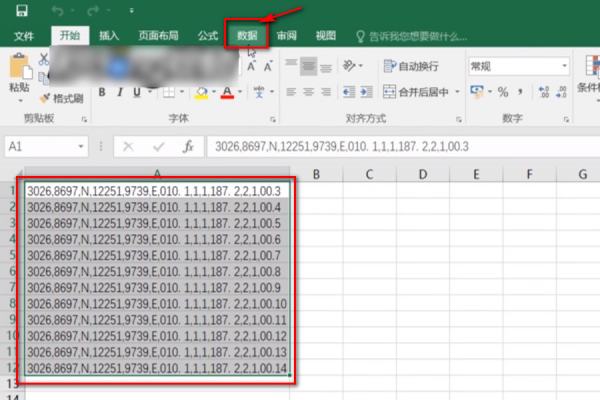Undo the last action
This screenshot has height=400, width=600.
pos(58,11)
